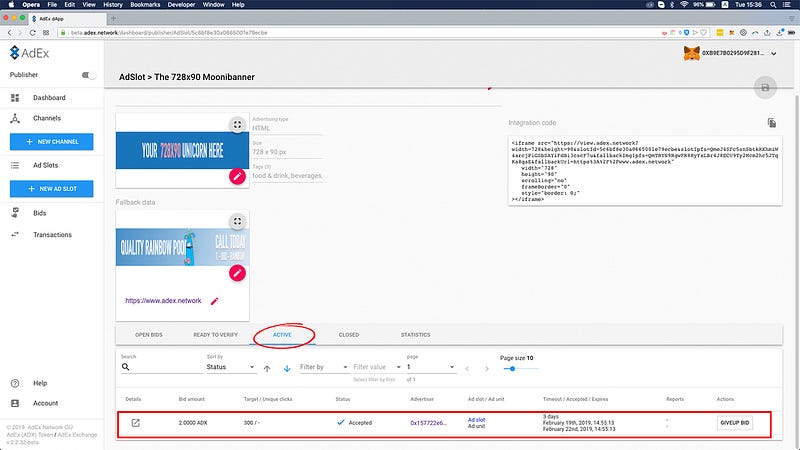Open the Sort by Status dropdown
The width and height of the screenshot is (800, 450).
[230, 367]
